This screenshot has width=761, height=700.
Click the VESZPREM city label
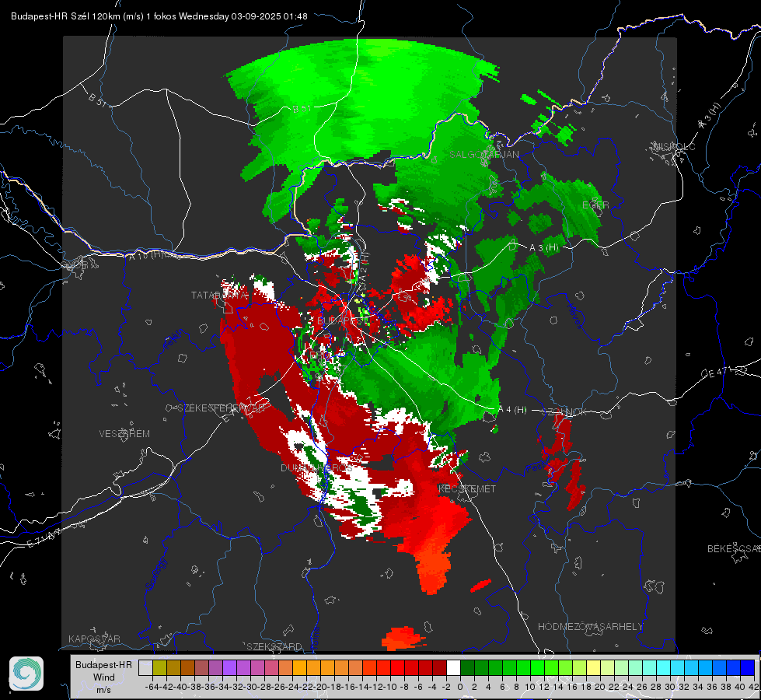click(x=124, y=434)
